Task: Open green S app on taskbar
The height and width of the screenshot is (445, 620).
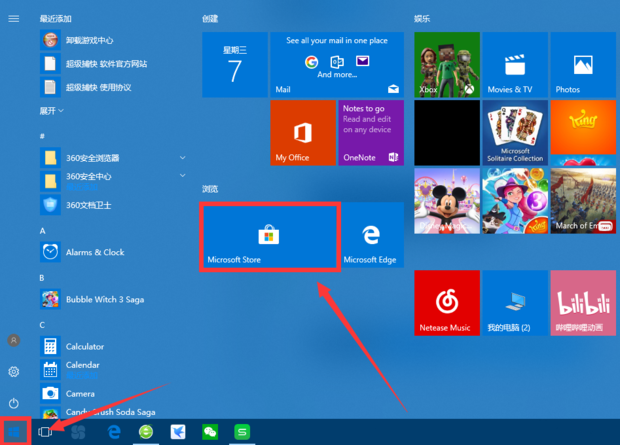Action: tap(242, 432)
